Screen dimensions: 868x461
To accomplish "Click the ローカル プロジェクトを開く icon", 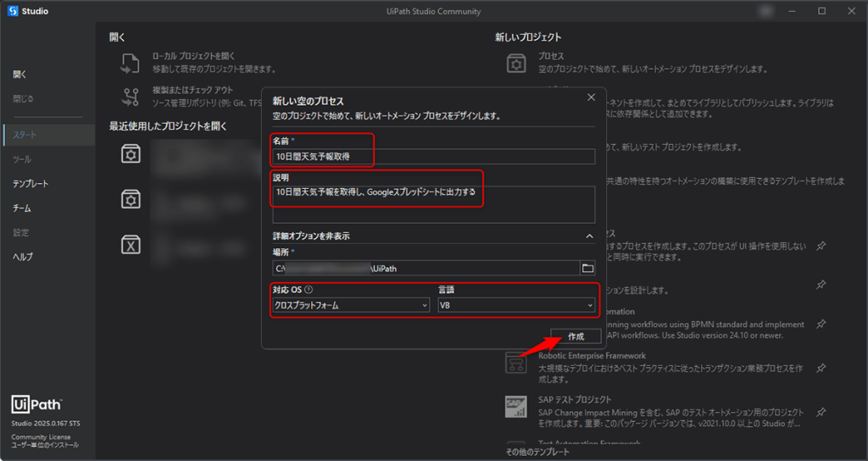I will pos(130,63).
